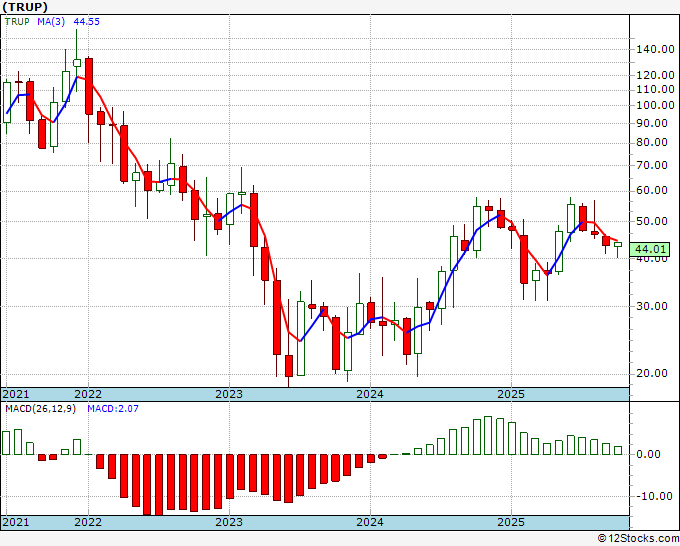Click 2022 on the price chart timeline

tap(88, 394)
